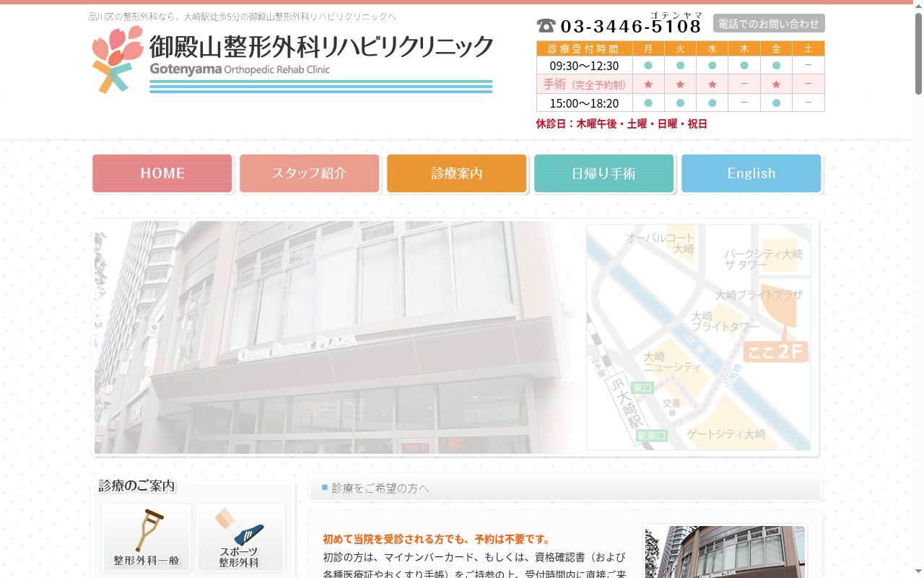Screen dimensions: 924x578
Task: Open the スタッフ紹介 menu item
Action: click(x=310, y=173)
